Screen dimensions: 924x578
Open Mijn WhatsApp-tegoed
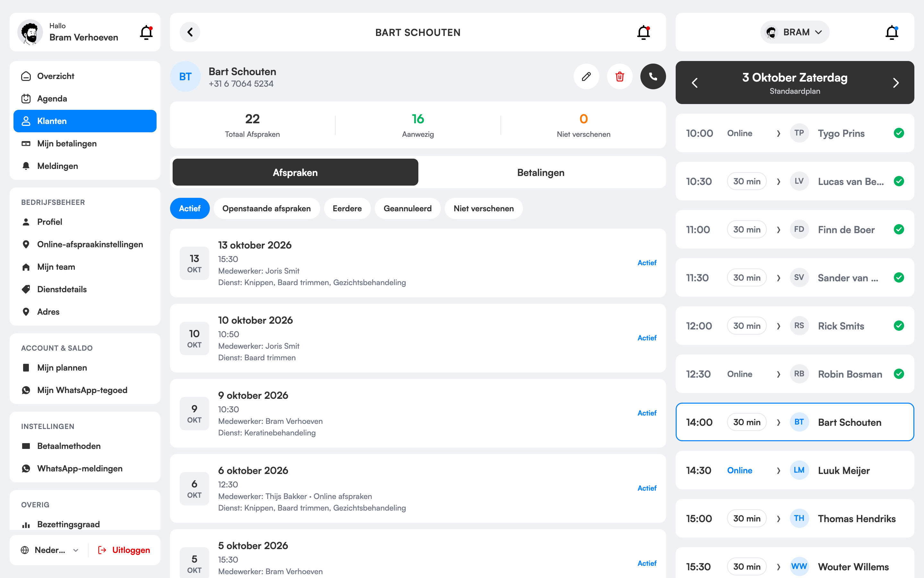pos(85,390)
